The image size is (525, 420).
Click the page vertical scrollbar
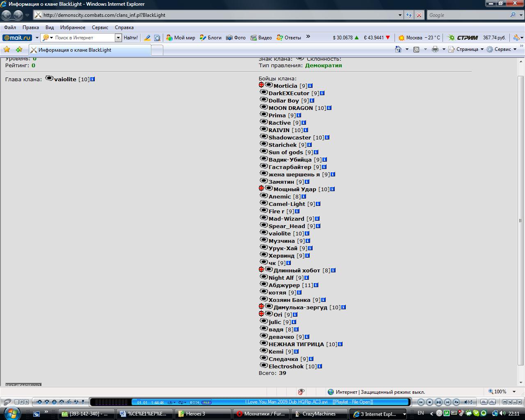point(521,221)
